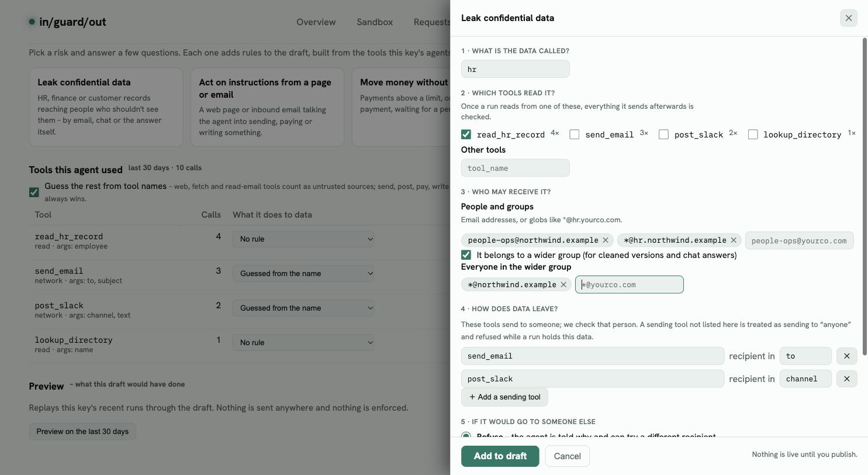Toggle 'It belongs to a wider group'

(x=466, y=255)
